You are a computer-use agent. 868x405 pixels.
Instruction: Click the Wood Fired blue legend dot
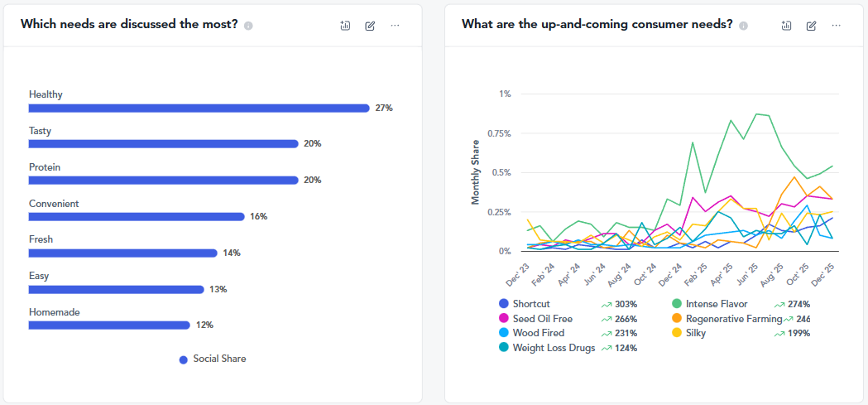point(504,333)
